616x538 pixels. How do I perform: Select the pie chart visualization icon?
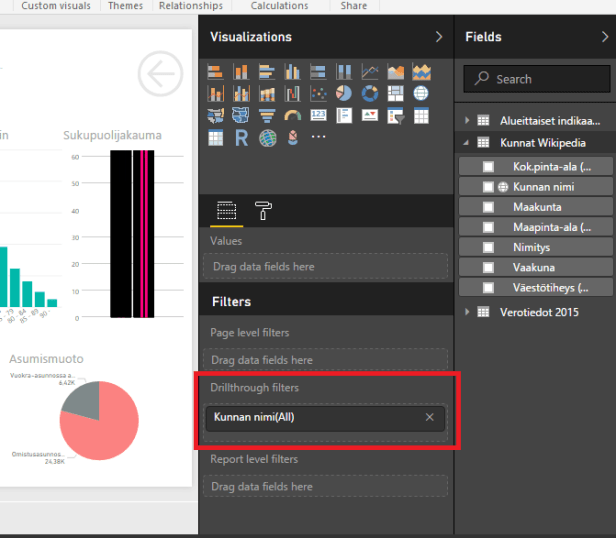pyautogui.click(x=344, y=93)
